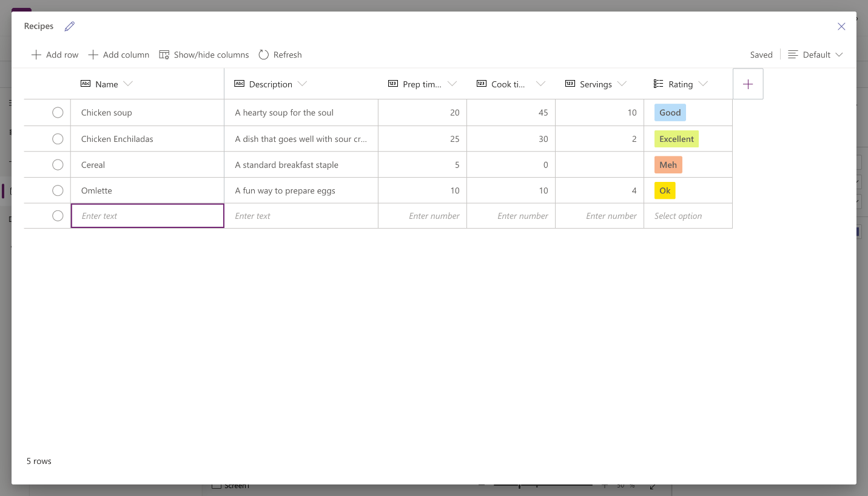The height and width of the screenshot is (496, 868).
Task: Select the Chicken Enchiladas row
Action: pos(58,139)
